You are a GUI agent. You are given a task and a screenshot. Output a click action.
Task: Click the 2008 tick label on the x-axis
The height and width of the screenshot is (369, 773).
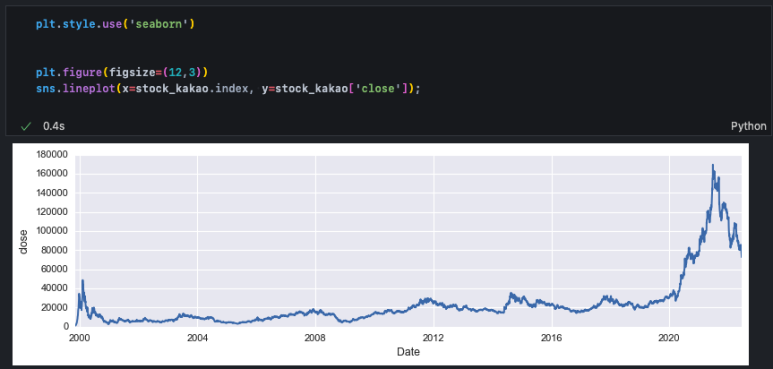point(315,337)
